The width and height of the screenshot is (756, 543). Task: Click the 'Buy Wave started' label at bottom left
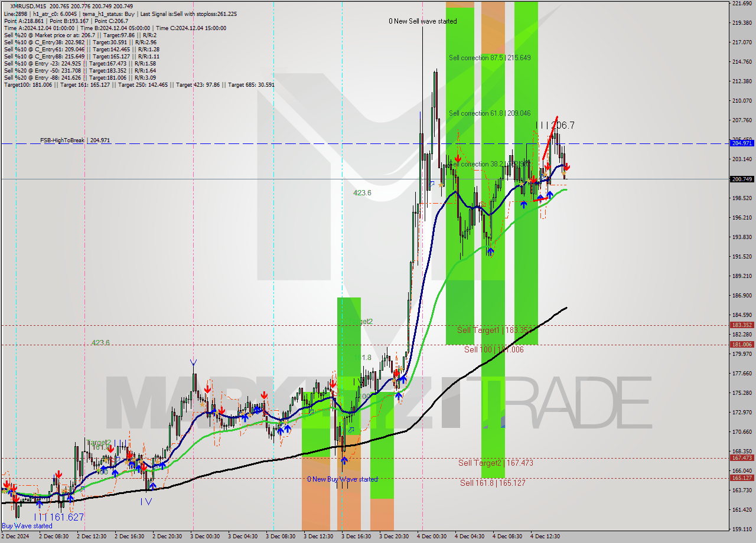click(x=27, y=526)
